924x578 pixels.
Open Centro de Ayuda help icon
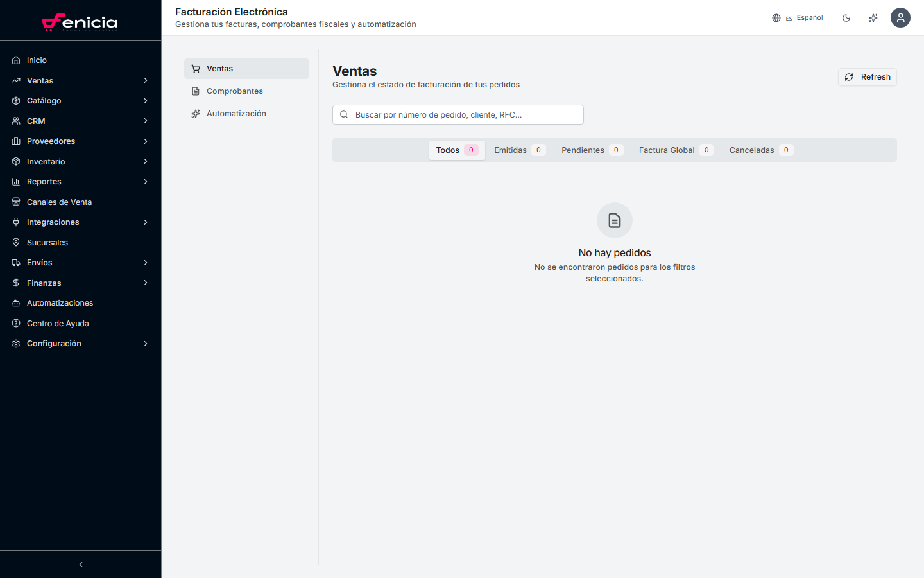coord(16,324)
